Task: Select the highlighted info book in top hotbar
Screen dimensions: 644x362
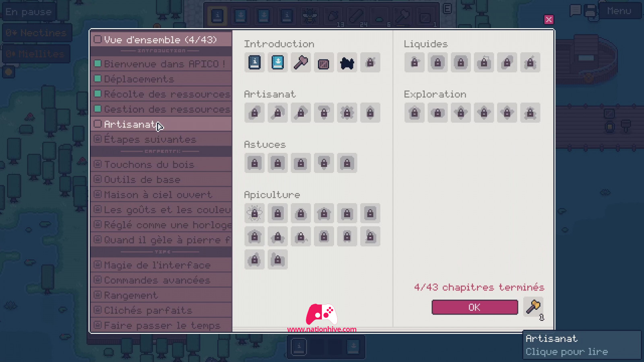Action: pos(217,16)
